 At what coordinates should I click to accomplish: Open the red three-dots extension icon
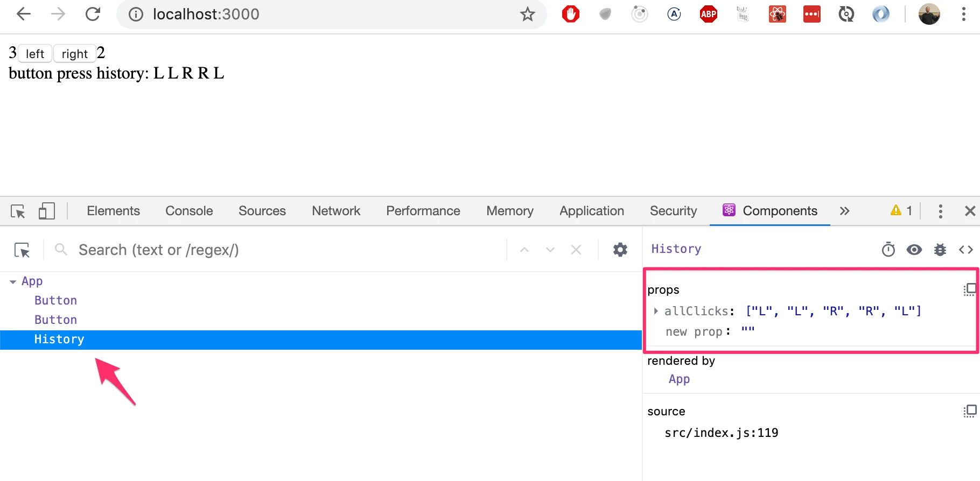point(812,14)
